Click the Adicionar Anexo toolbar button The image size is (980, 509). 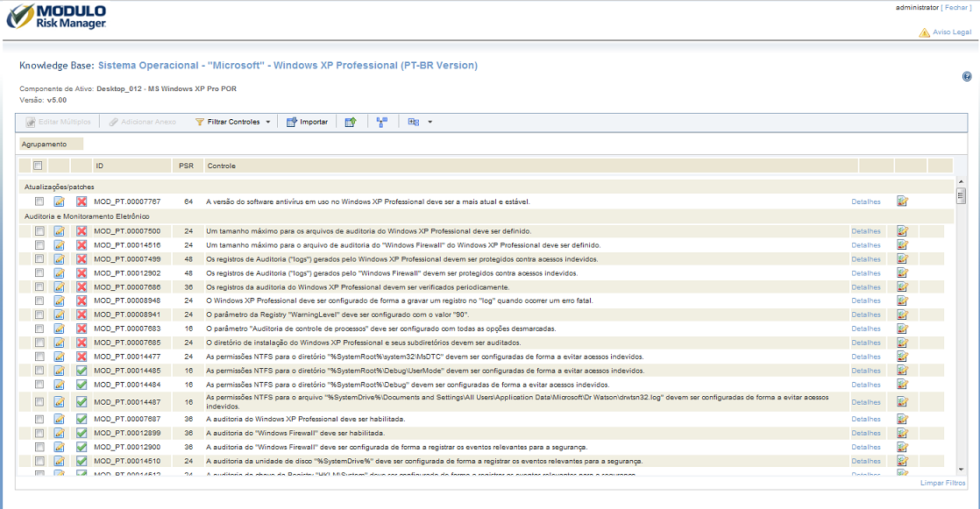click(x=143, y=122)
